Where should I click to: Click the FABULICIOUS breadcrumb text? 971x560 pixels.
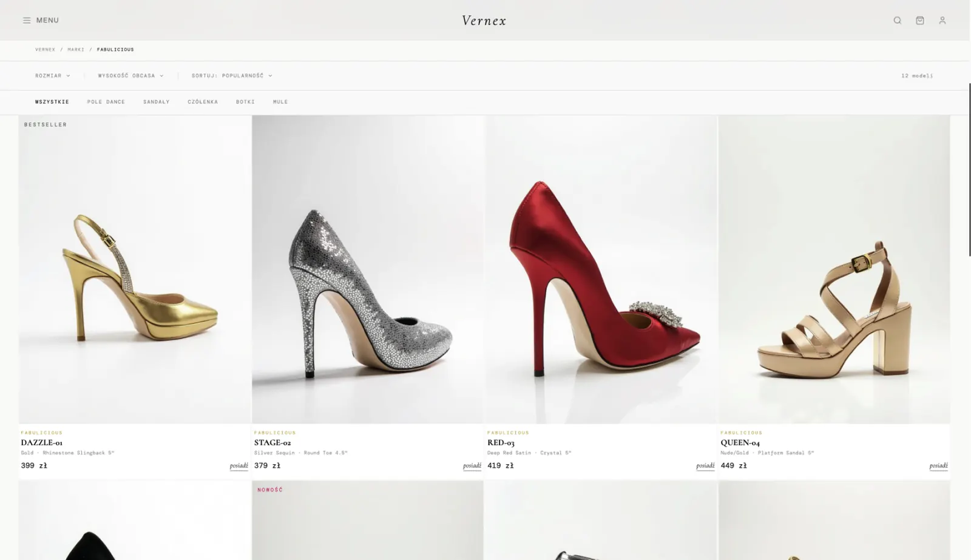(115, 50)
